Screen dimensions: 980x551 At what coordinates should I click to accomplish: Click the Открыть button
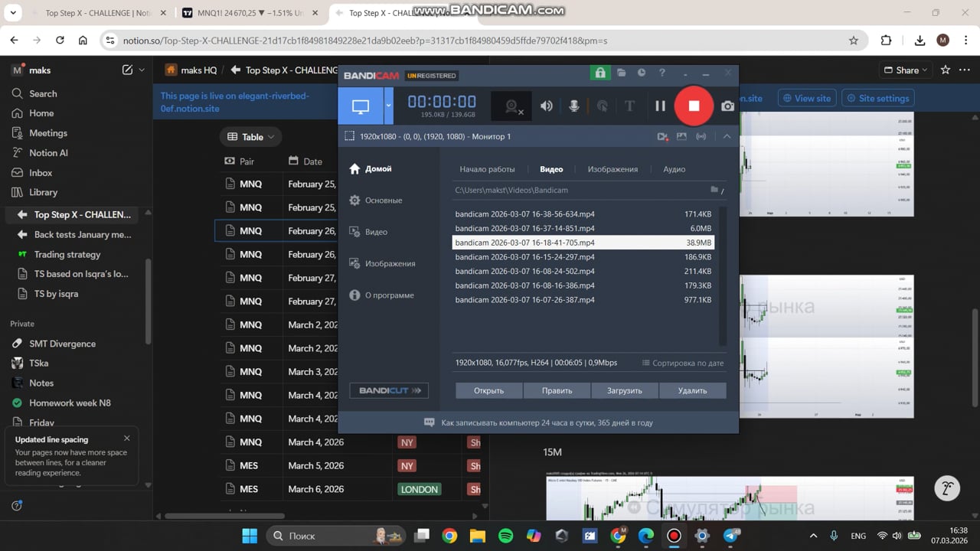tap(488, 390)
